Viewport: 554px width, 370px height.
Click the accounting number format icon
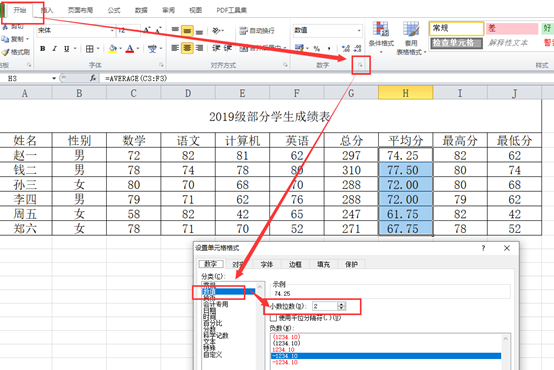tap(299, 48)
